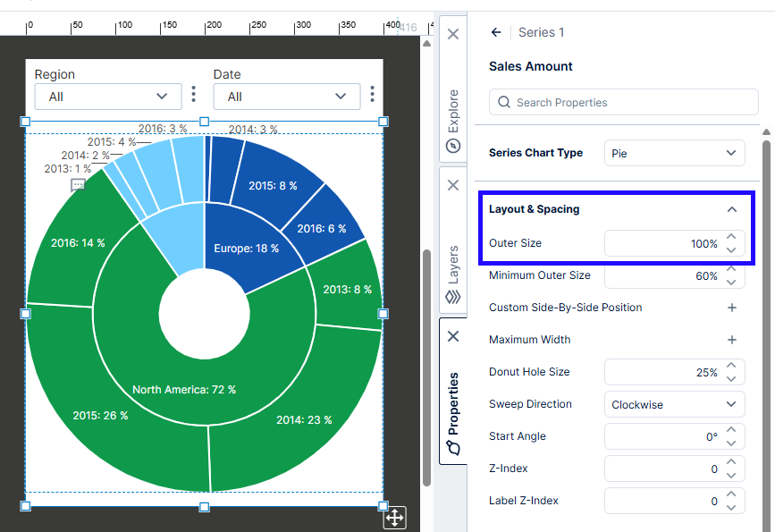
Task: Open the Sweep Direction dropdown
Action: coord(674,404)
